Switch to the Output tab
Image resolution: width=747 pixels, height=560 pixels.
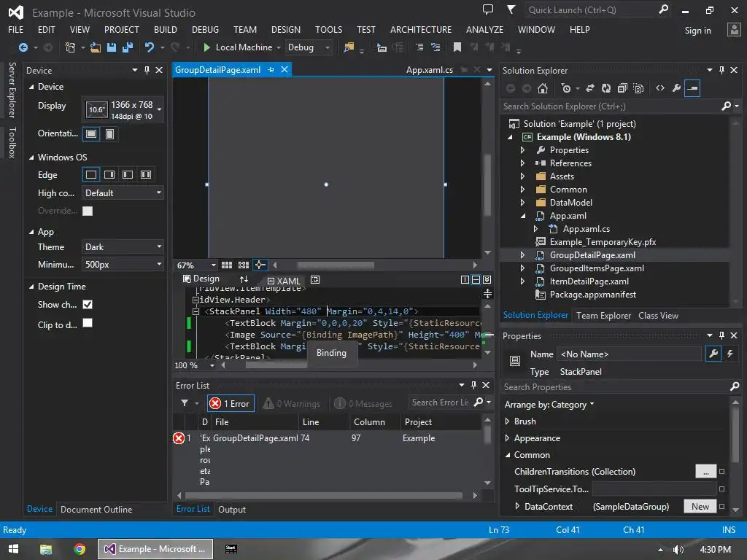pos(231,510)
